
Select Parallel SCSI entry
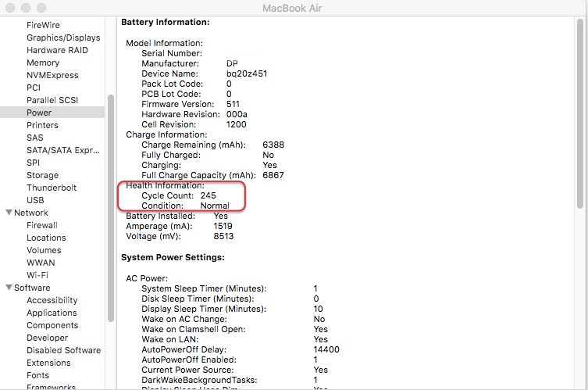pos(52,100)
